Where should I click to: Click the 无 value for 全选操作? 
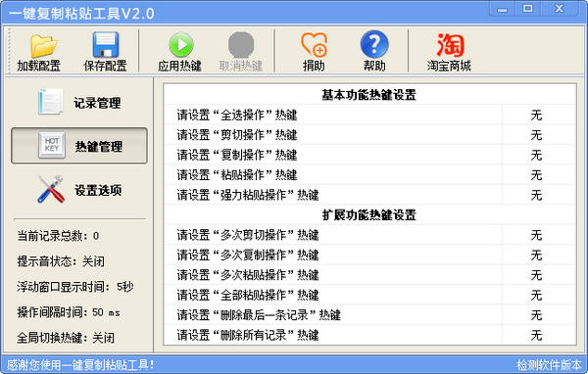pyautogui.click(x=537, y=116)
